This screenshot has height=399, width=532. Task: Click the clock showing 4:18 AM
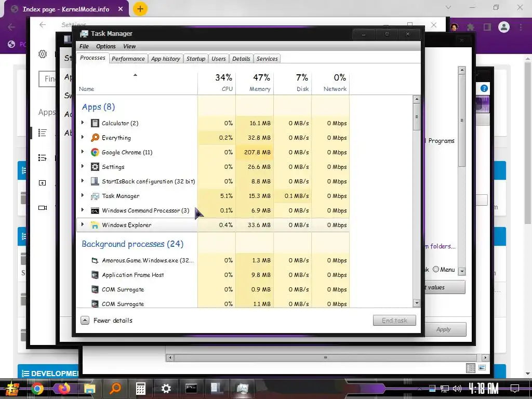click(x=483, y=388)
